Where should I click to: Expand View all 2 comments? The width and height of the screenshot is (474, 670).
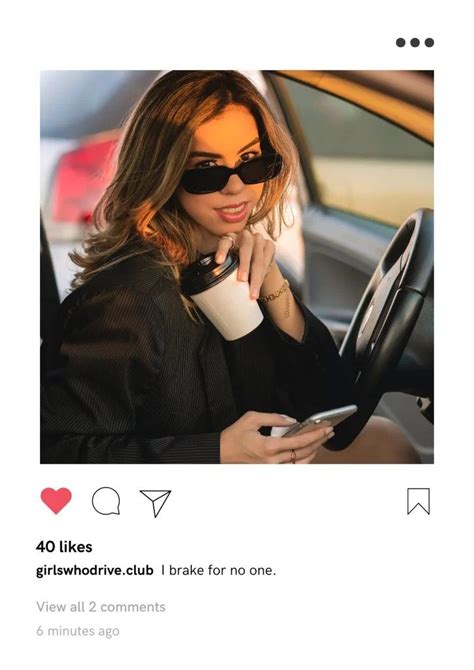101,607
